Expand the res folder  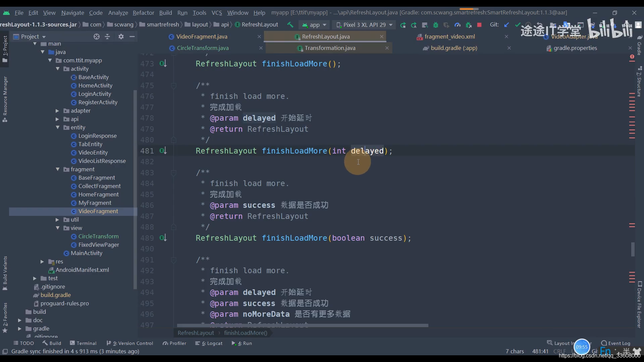42,261
